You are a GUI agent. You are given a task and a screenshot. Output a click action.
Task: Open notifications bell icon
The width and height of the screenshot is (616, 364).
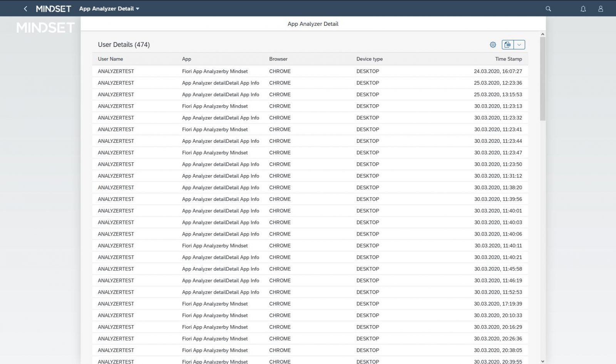click(x=583, y=8)
